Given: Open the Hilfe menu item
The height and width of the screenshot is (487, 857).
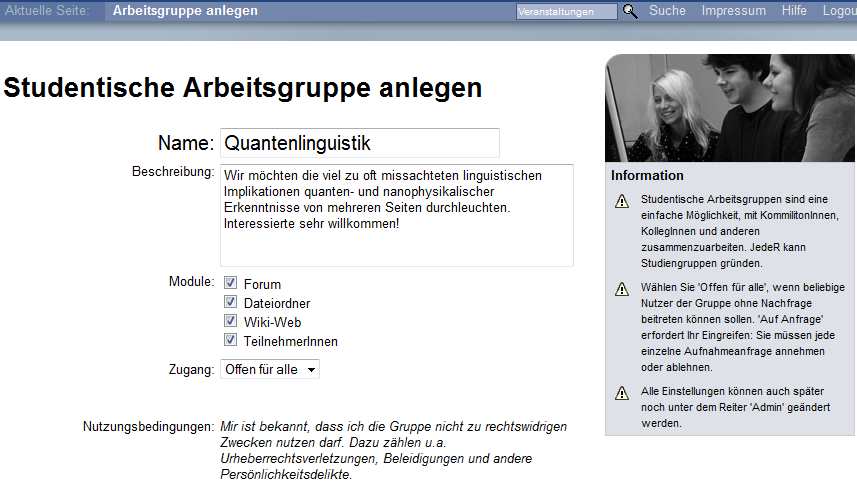Looking at the screenshot, I should point(794,10).
